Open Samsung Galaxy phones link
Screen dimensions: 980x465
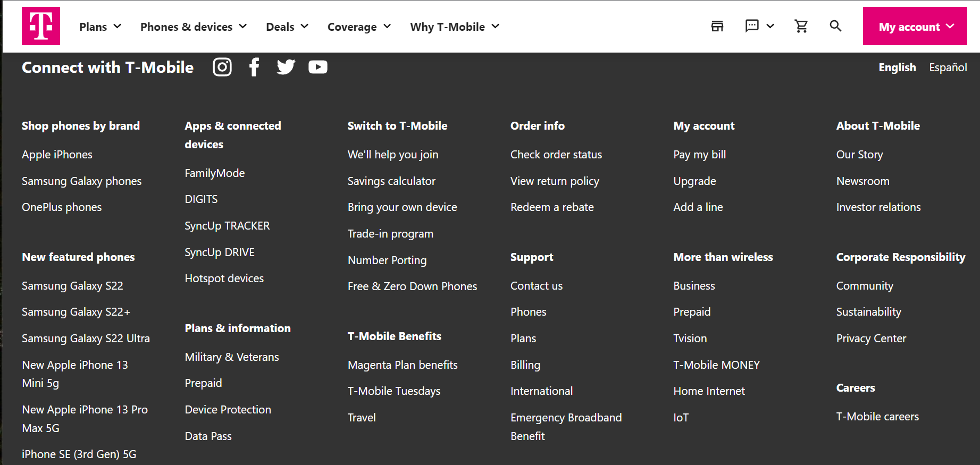[81, 181]
